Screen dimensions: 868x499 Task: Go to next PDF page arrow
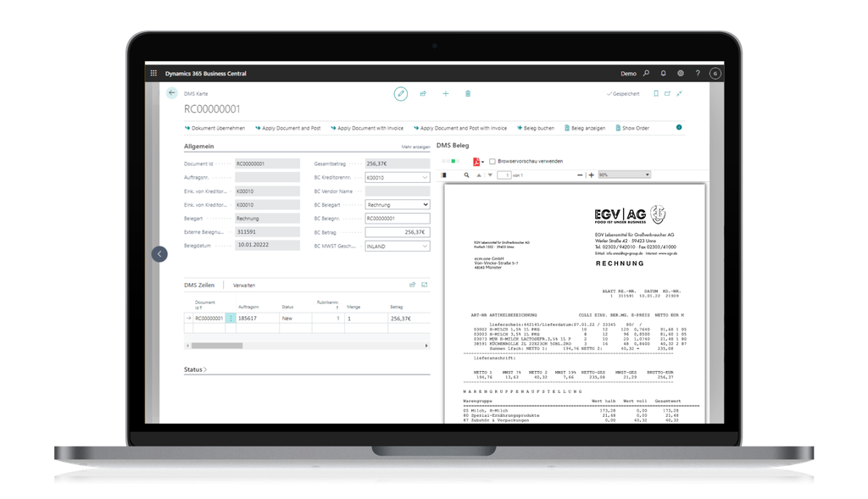coord(490,175)
